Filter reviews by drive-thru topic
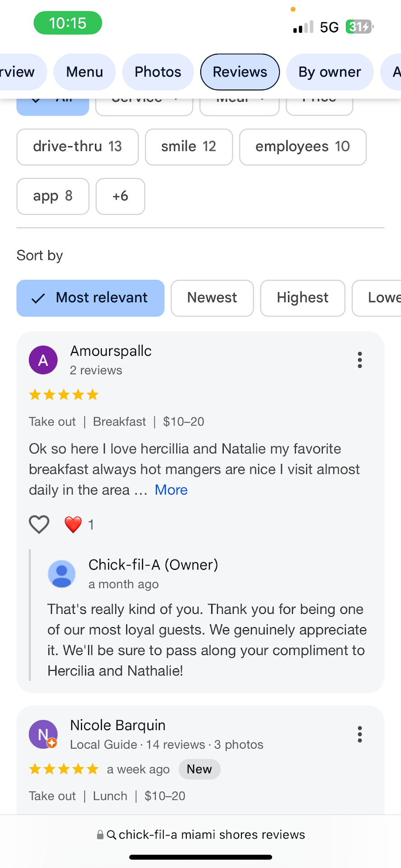The height and width of the screenshot is (868, 401). pos(77,147)
